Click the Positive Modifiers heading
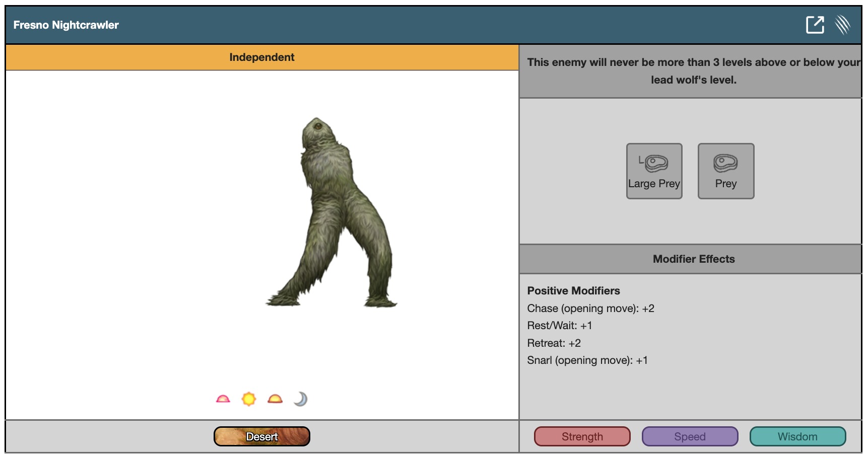868x459 pixels. coord(573,291)
